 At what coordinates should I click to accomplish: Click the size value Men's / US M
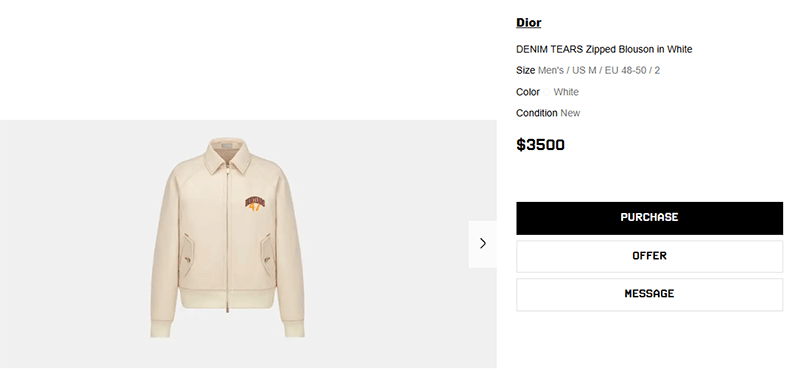[567, 70]
